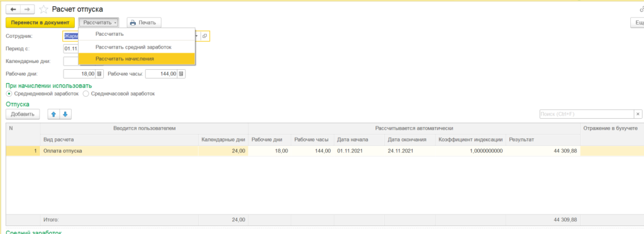Clear search with the X icon

(638, 114)
